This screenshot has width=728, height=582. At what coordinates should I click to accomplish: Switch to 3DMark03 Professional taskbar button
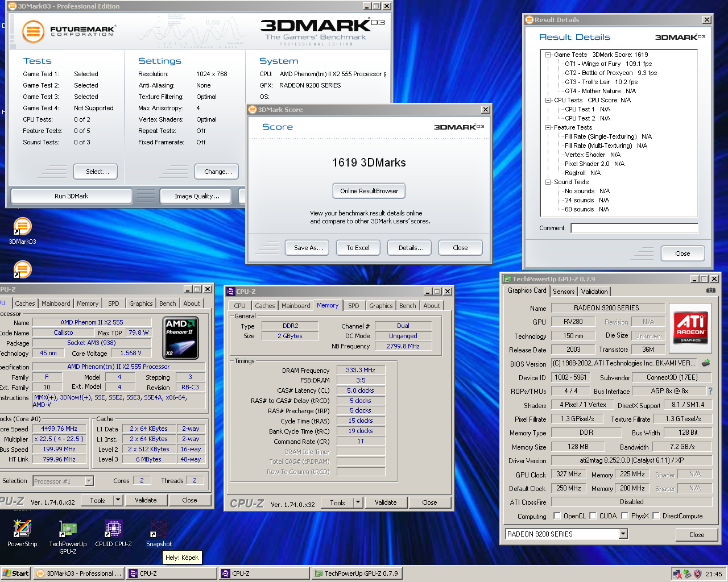coord(79,573)
